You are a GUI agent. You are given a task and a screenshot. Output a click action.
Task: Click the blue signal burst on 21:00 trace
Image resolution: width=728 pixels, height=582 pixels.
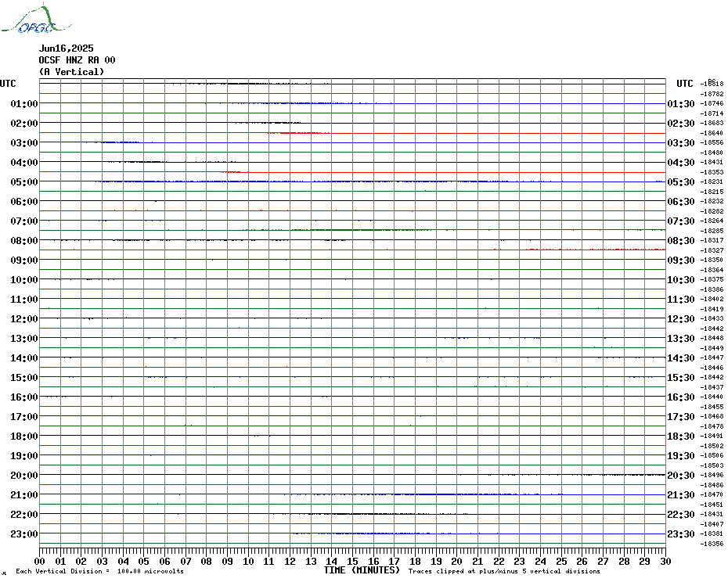pyautogui.click(x=423, y=494)
